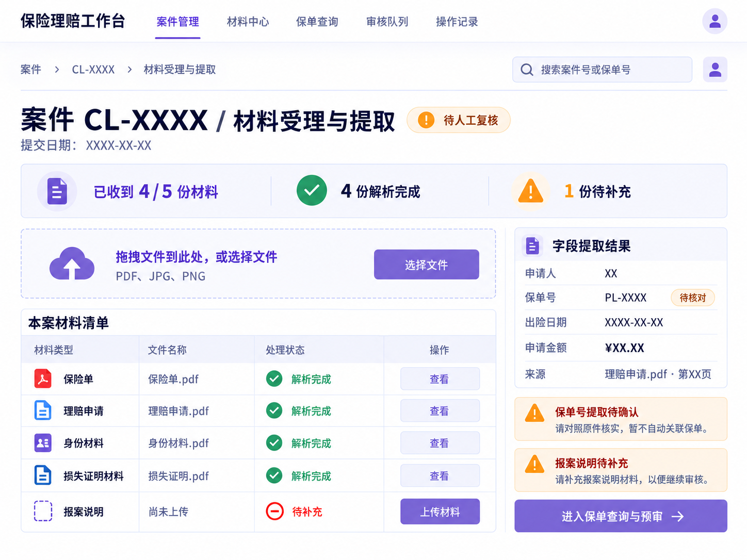This screenshot has height=560, width=747.
Task: Click the green check icon beside 4 份解析完成
Action: tap(312, 190)
